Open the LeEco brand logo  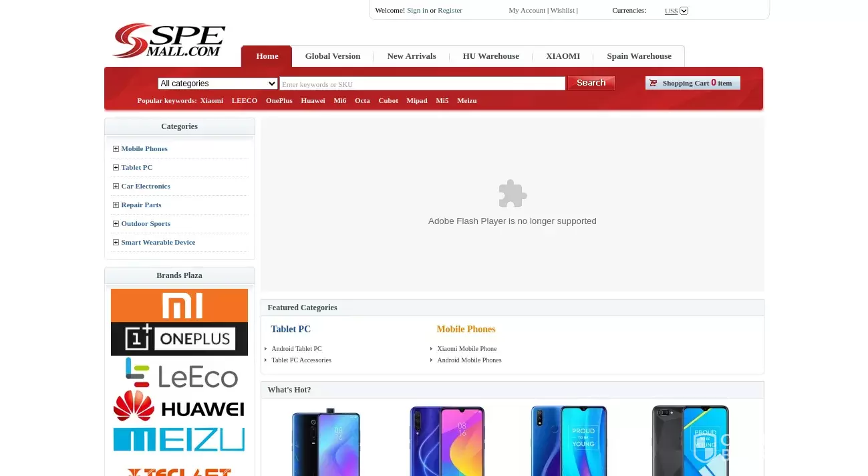pos(179,372)
